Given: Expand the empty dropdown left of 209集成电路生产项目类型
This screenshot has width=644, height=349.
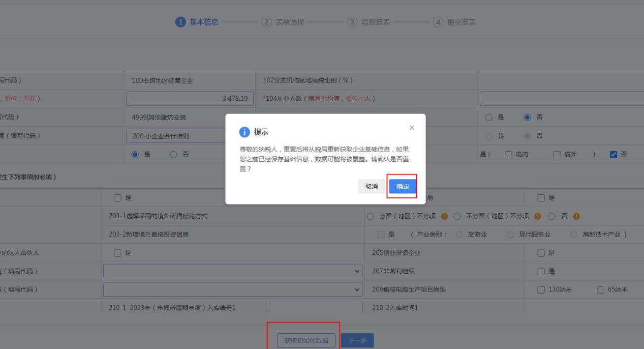Looking at the screenshot, I should point(233,289).
